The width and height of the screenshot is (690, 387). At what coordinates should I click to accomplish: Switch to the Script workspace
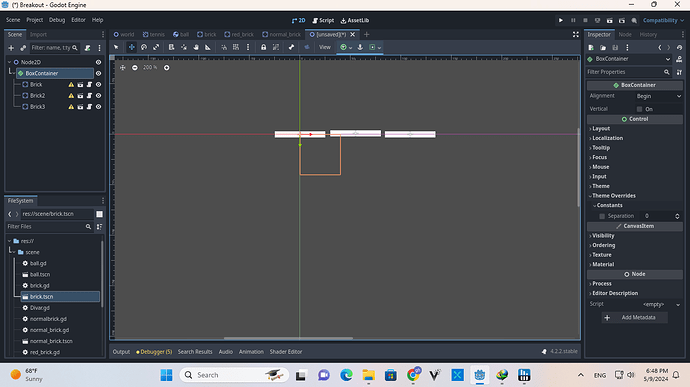click(323, 20)
